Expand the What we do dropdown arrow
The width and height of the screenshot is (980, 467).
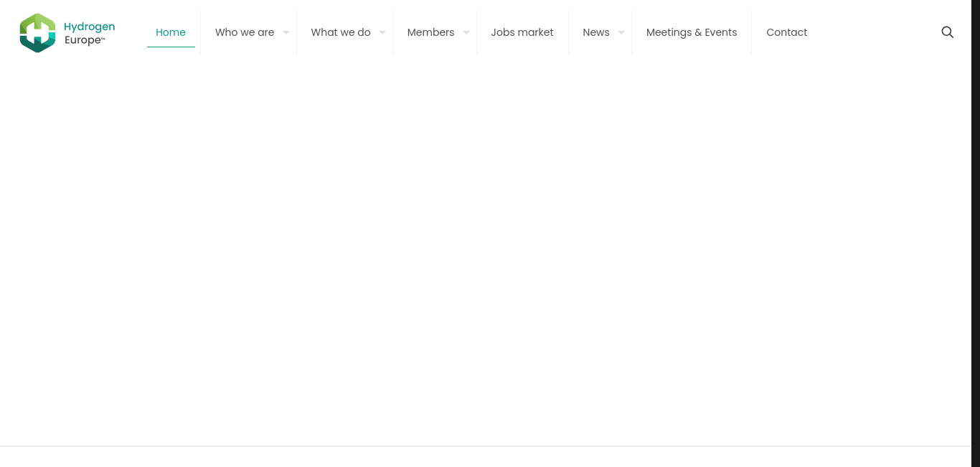pyautogui.click(x=382, y=32)
